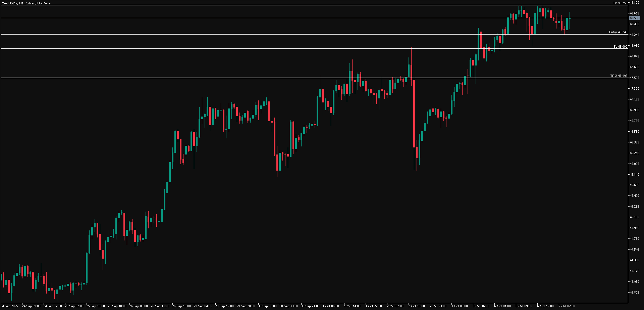Select the SL 48.000 line label
The image size is (644, 310).
[x=620, y=47]
